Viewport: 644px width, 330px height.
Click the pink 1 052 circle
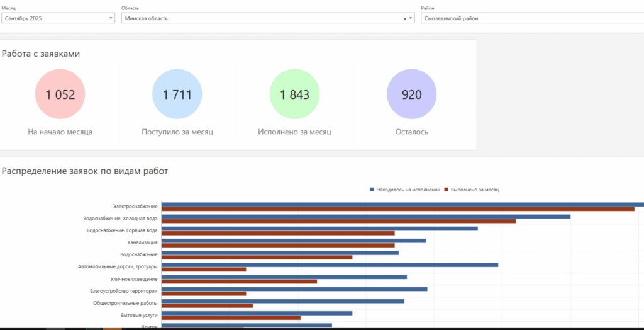(60, 94)
